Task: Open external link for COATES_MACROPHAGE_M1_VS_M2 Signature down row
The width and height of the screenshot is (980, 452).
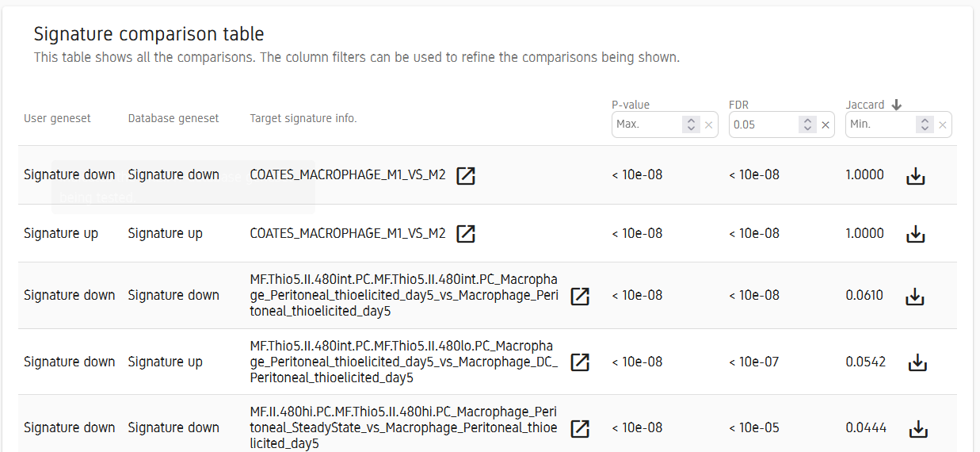Action: tap(466, 175)
